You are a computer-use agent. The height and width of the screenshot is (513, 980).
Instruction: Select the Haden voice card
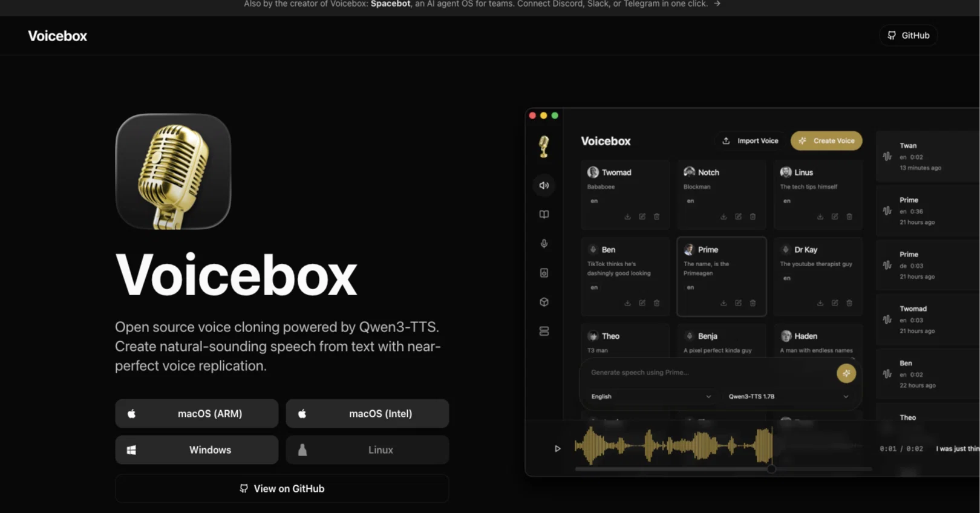pyautogui.click(x=818, y=341)
